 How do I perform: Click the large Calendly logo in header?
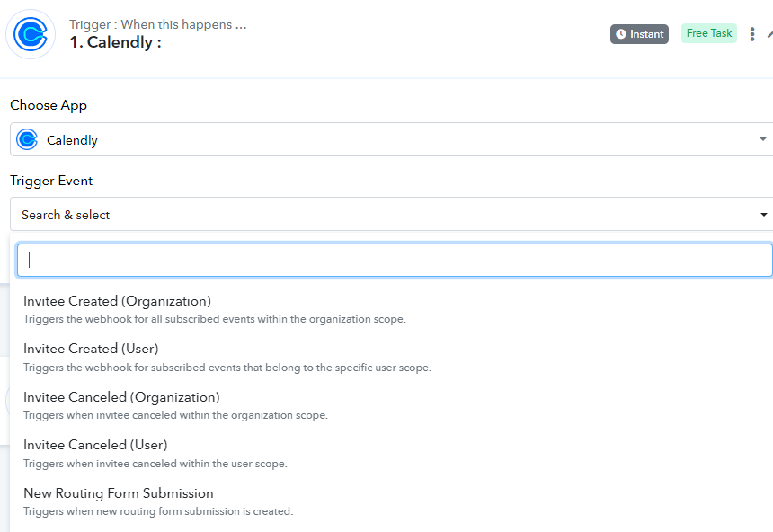tap(31, 34)
